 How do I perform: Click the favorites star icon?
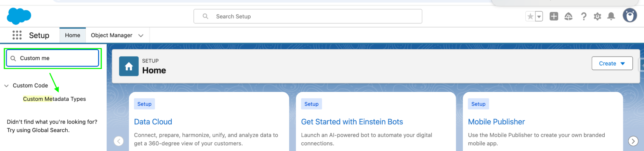click(530, 16)
